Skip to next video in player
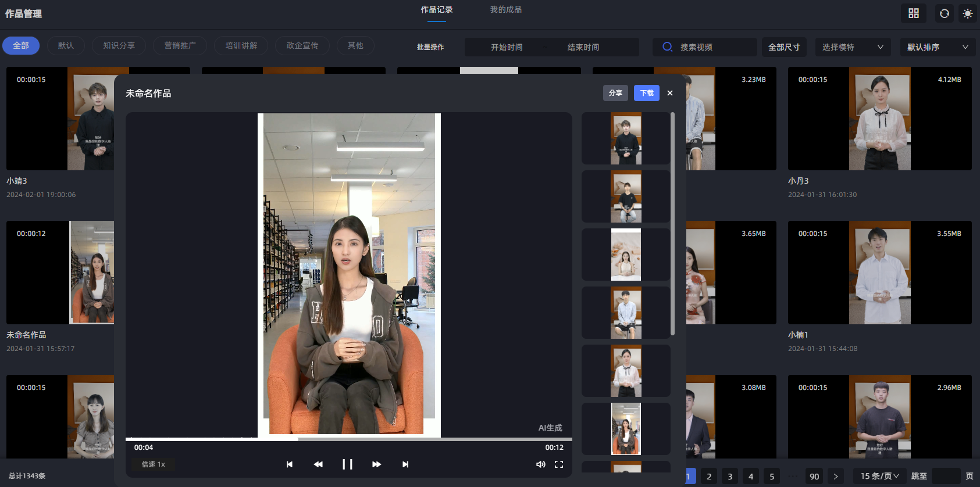The height and width of the screenshot is (487, 980). [405, 464]
